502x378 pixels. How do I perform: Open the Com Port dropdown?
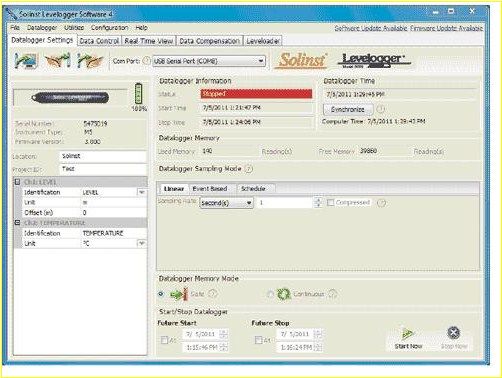click(261, 61)
